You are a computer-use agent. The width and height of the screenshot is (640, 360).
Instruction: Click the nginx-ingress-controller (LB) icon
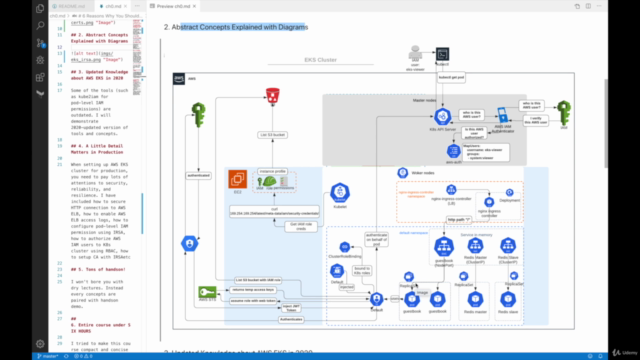[x=451, y=189]
